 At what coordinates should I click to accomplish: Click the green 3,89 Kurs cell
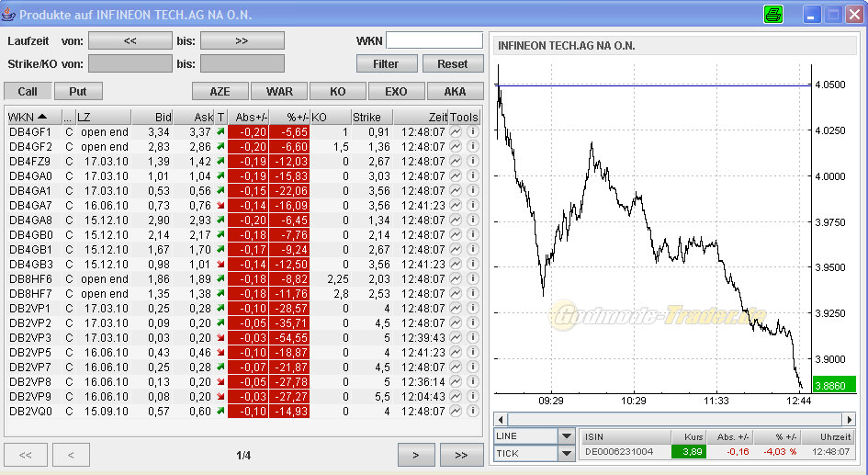click(688, 452)
